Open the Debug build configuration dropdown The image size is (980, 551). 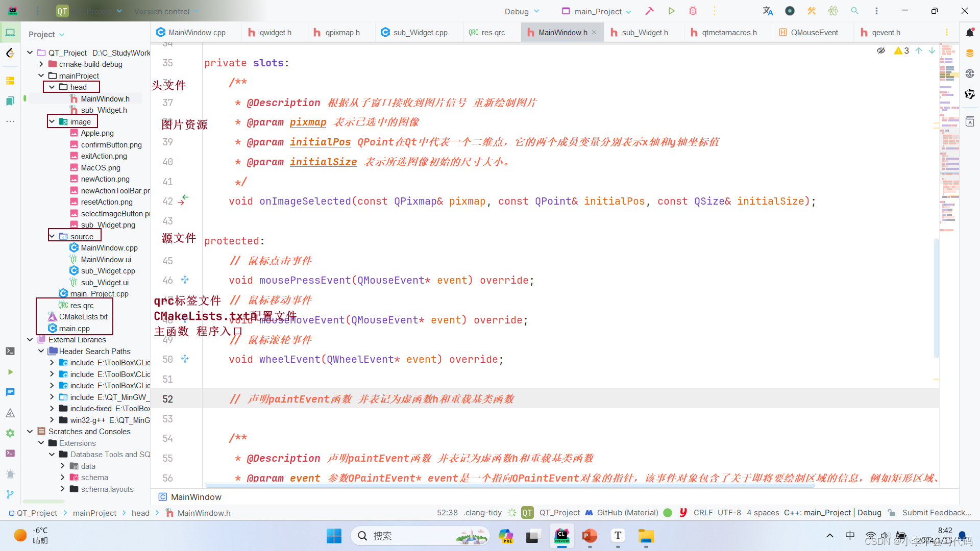[522, 11]
